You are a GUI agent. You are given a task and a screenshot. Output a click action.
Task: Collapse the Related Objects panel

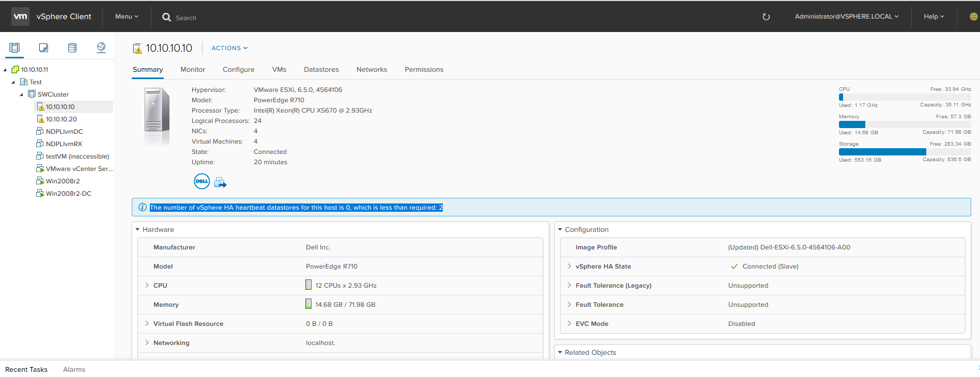pyautogui.click(x=560, y=352)
